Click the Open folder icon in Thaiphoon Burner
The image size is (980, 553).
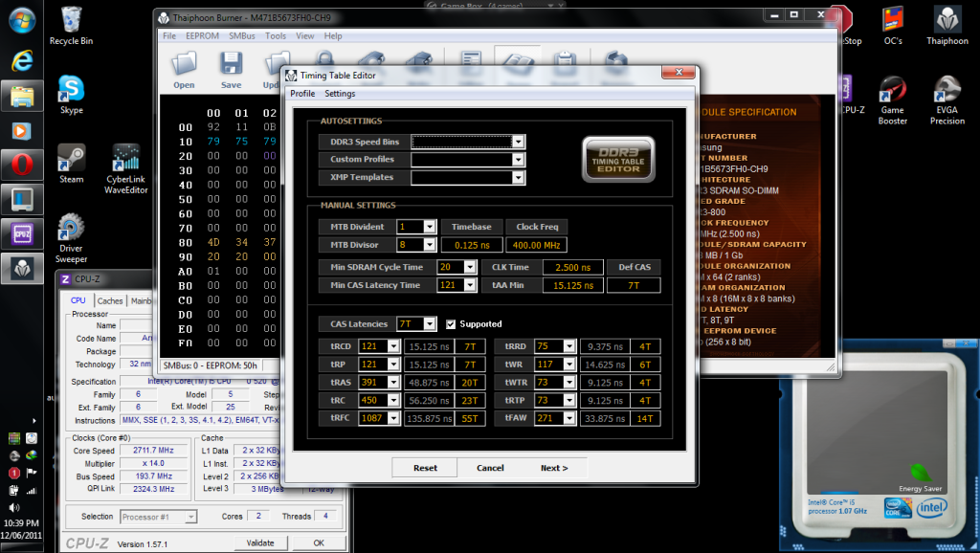[184, 64]
